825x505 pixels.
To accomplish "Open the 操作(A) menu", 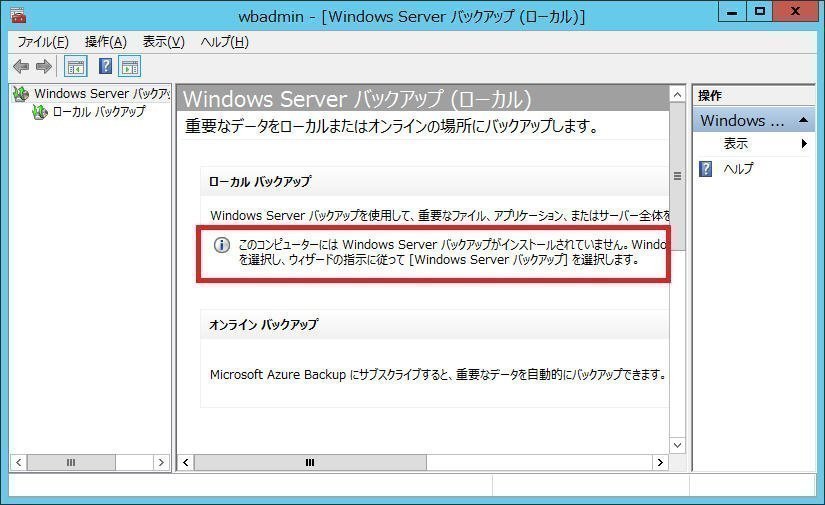I will [106, 42].
